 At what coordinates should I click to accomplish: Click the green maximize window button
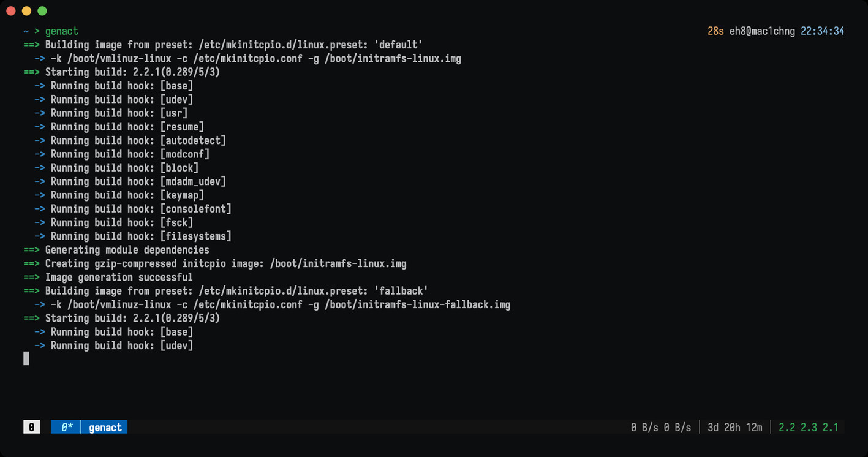coord(42,11)
